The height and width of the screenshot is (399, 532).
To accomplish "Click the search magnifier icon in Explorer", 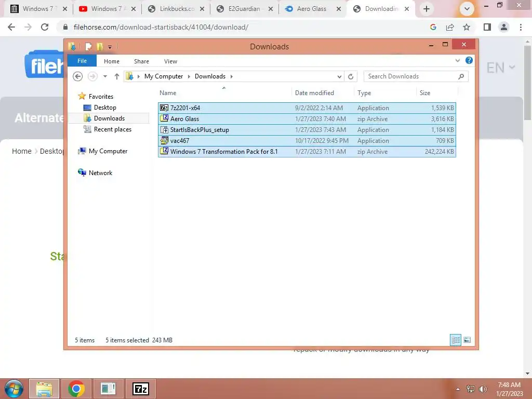I will pyautogui.click(x=461, y=76).
